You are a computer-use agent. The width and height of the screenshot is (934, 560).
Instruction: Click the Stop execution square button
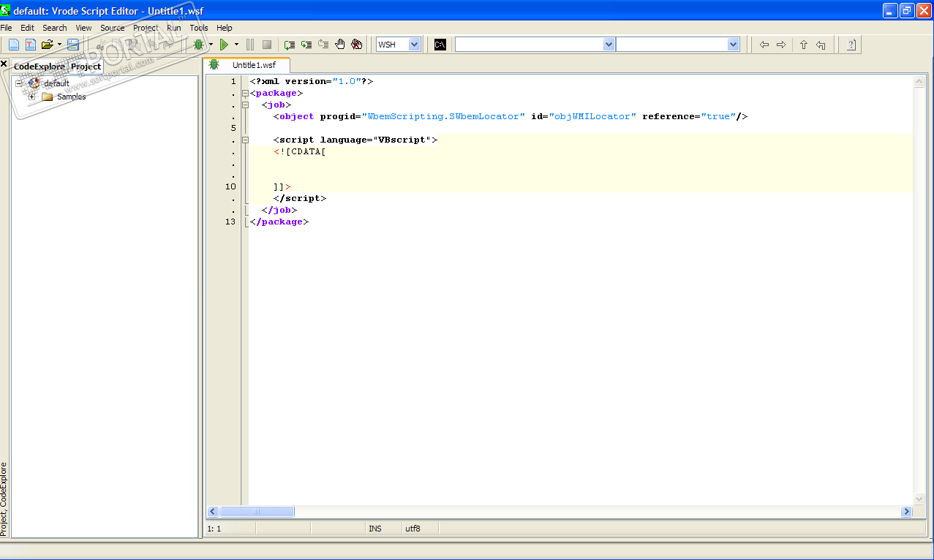(267, 45)
